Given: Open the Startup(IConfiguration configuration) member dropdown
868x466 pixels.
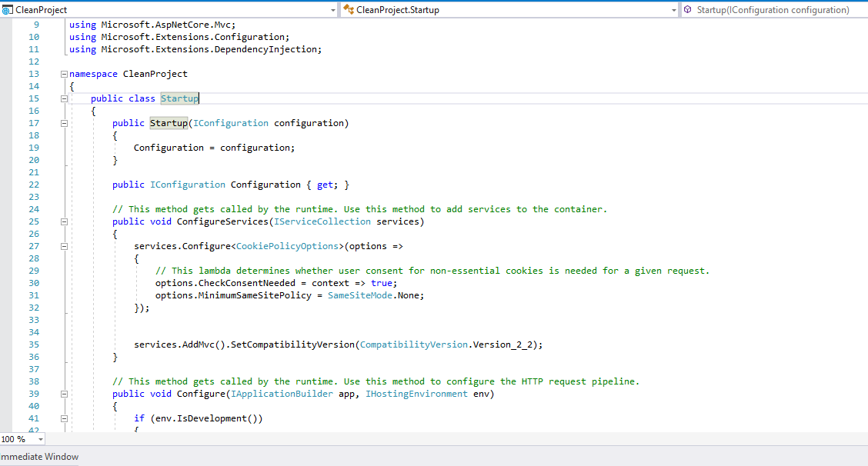Looking at the screenshot, I should click(x=774, y=10).
